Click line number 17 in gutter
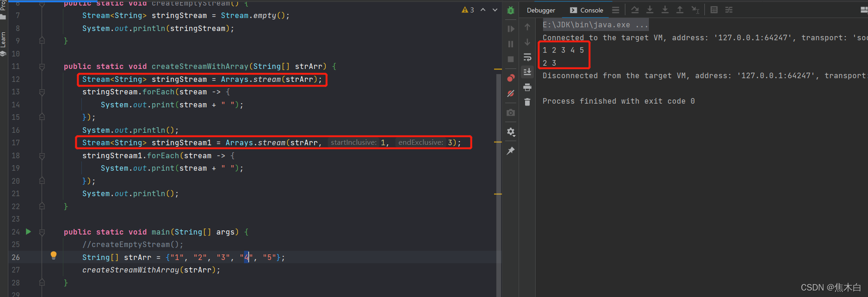Screen dimensions: 868x297 point(16,142)
